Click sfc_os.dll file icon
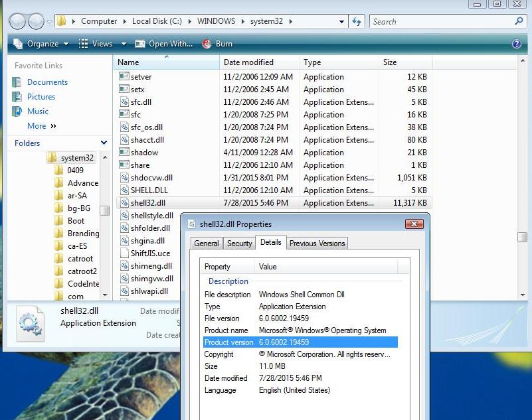The height and width of the screenshot is (420, 532). pos(124,127)
